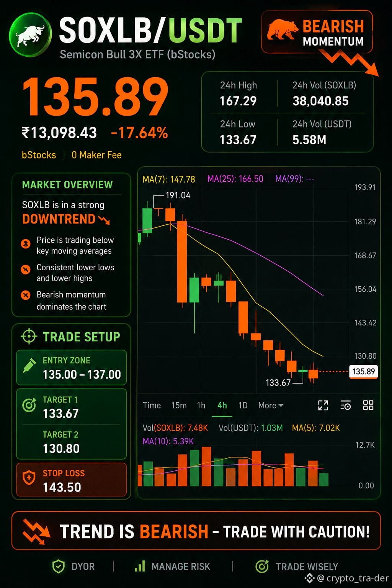The width and height of the screenshot is (392, 588).
Task: Click the MA(25): 166.50 indicator label
Action: pos(235,179)
